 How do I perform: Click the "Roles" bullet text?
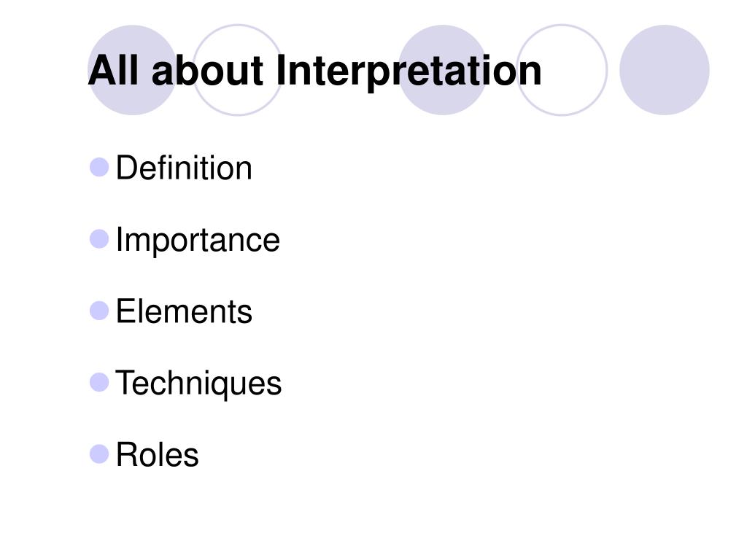pos(158,455)
